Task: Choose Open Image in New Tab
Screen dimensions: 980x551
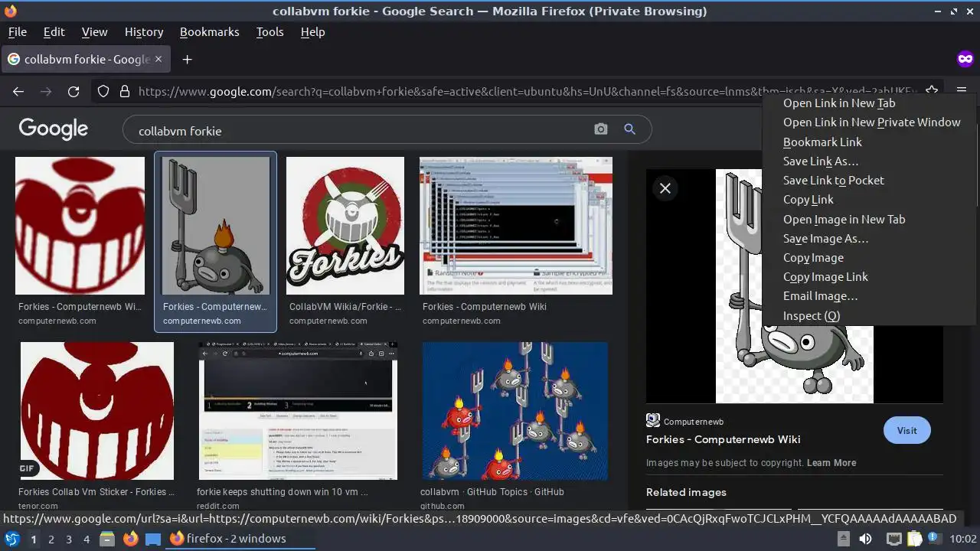Action: coord(869,220)
